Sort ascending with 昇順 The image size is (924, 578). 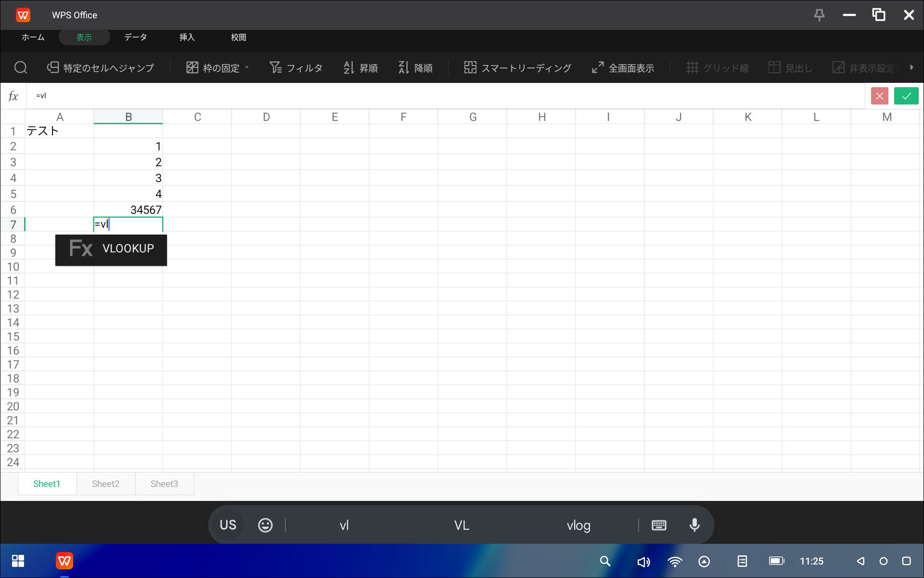pos(360,68)
